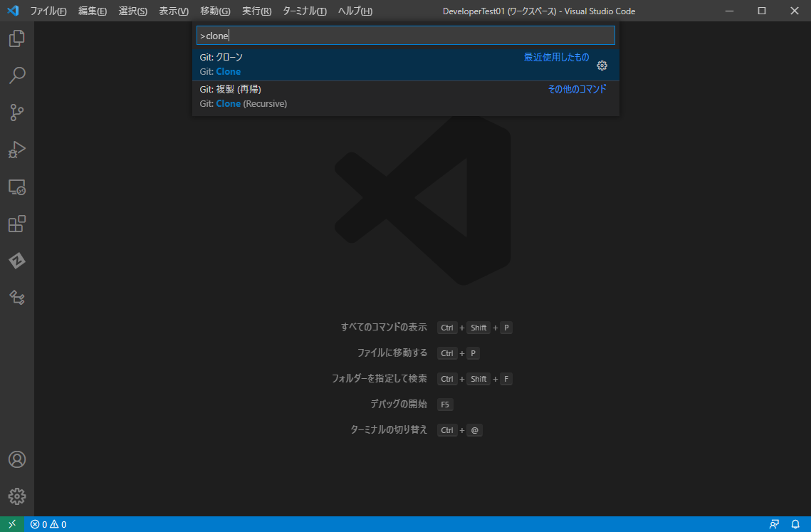
Task: Open the Manage gear at sidebar bottom
Action: 17,496
